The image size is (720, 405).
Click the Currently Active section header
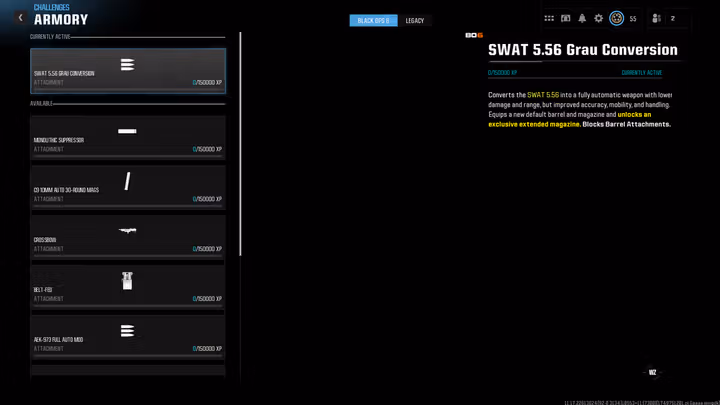(50, 37)
